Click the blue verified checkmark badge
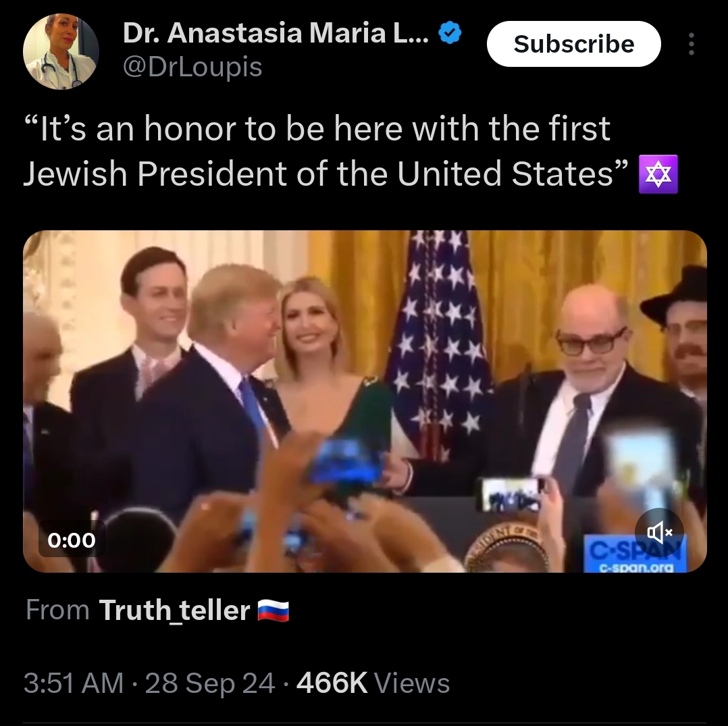 [450, 33]
